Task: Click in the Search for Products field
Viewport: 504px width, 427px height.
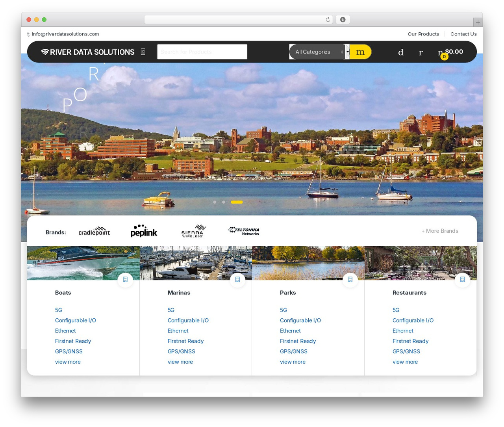Action: coord(202,52)
